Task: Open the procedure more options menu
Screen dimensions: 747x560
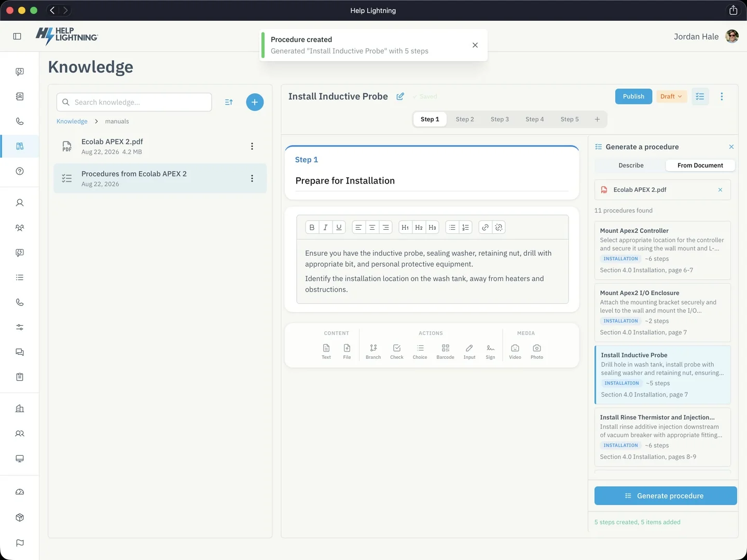Action: pos(722,96)
